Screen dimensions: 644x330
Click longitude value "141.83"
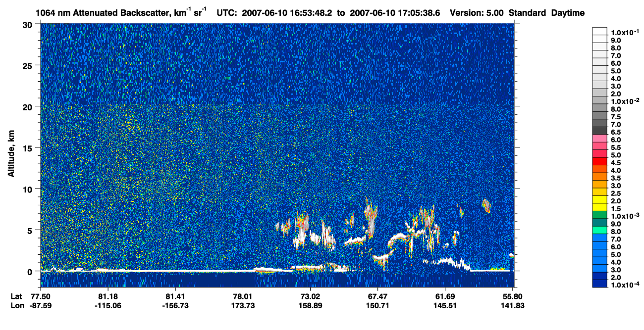pos(512,305)
